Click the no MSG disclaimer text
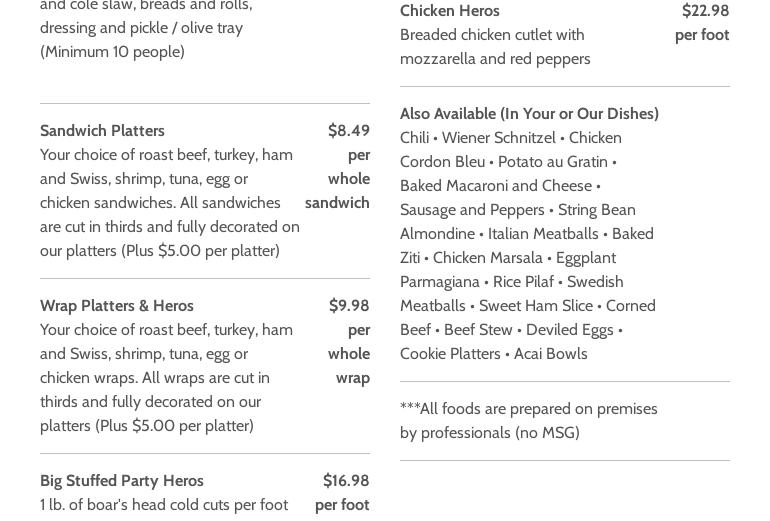This screenshot has height=521, width=770. 528,421
